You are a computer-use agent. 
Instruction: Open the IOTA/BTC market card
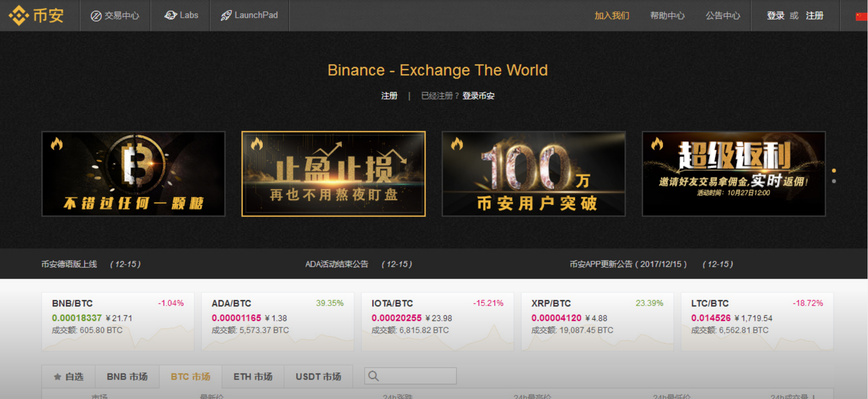pyautogui.click(x=438, y=322)
